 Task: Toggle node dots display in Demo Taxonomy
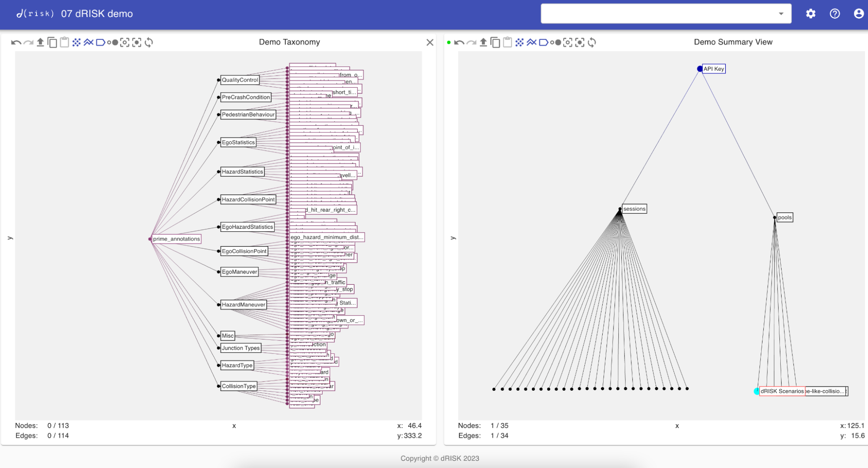click(76, 43)
